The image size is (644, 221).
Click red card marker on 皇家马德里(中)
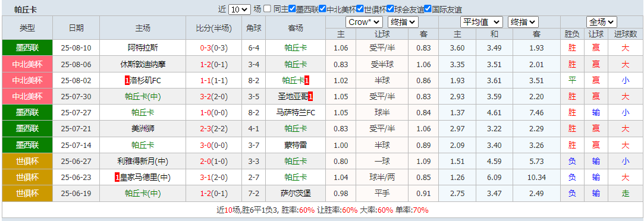(x=118, y=178)
